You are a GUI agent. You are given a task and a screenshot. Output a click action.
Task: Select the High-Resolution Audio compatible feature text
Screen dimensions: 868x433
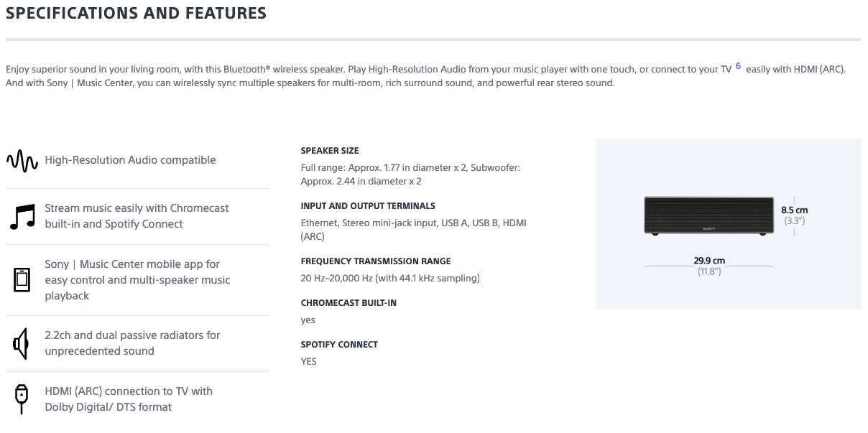pos(130,160)
